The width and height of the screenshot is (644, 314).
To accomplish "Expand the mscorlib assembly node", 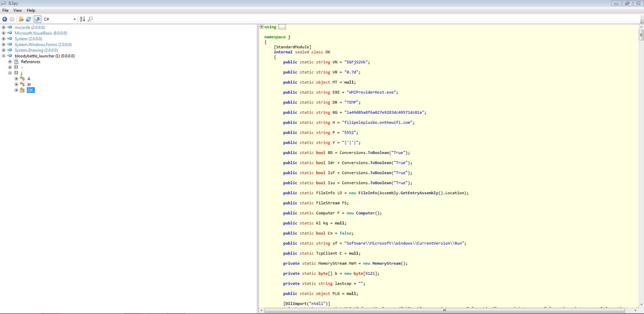I will coord(4,27).
